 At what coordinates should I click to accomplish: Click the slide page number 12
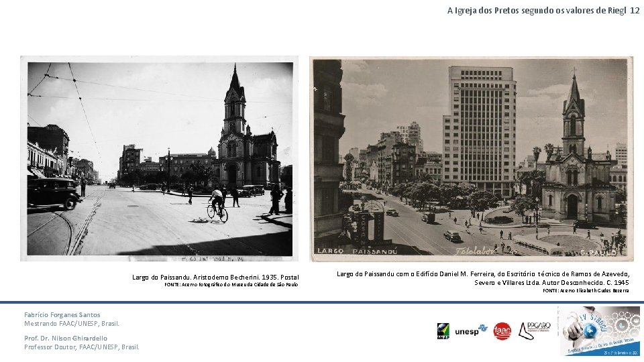tap(635, 11)
